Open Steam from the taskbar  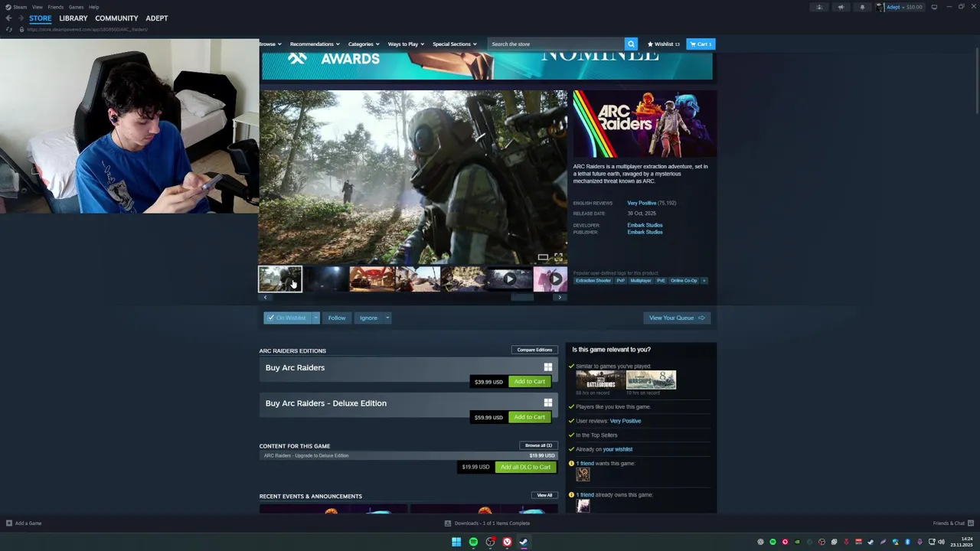(524, 542)
